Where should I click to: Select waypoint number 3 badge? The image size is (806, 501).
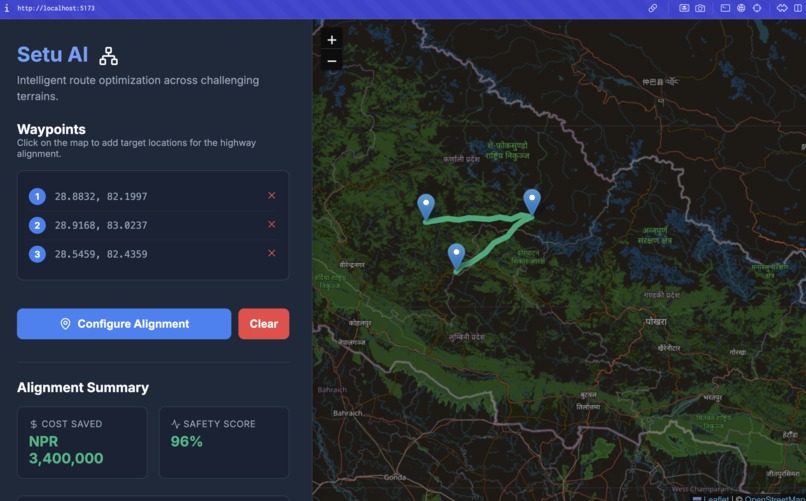37,254
